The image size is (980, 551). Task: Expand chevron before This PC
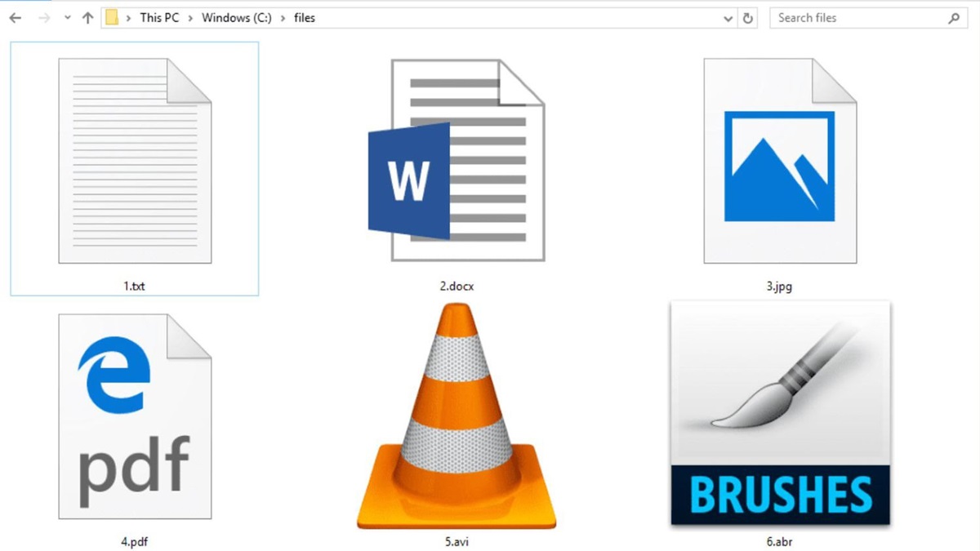129,18
